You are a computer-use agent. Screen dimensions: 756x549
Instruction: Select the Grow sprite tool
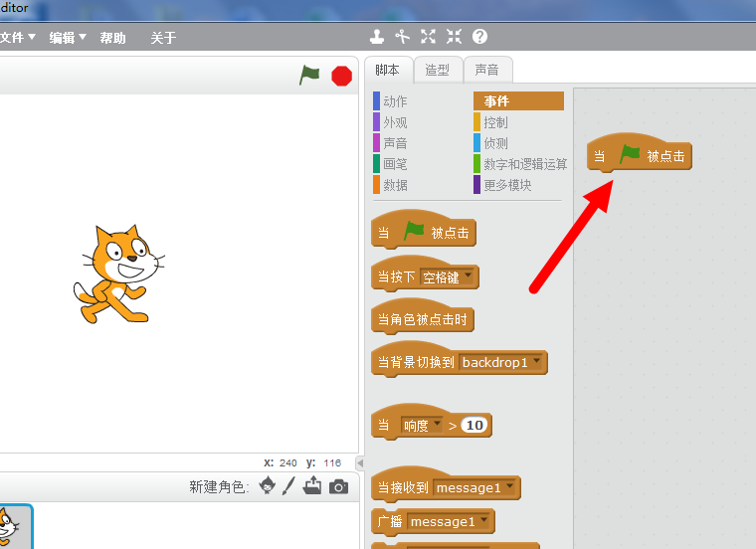tap(428, 37)
